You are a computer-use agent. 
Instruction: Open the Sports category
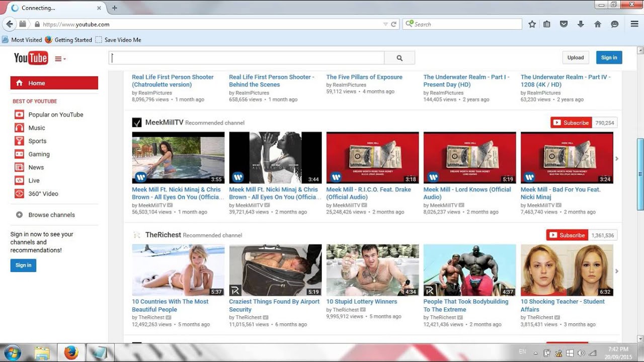point(37,141)
